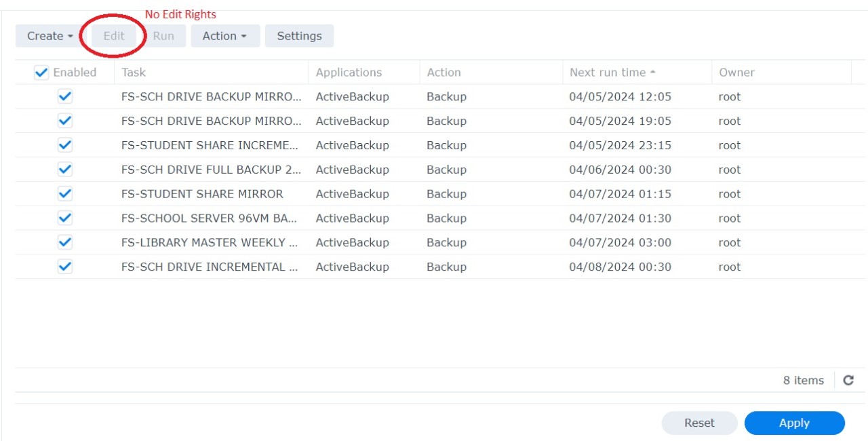
Task: Click root owner in the FS-SCH DRIVE INCREMENTAL row
Action: coord(730,267)
